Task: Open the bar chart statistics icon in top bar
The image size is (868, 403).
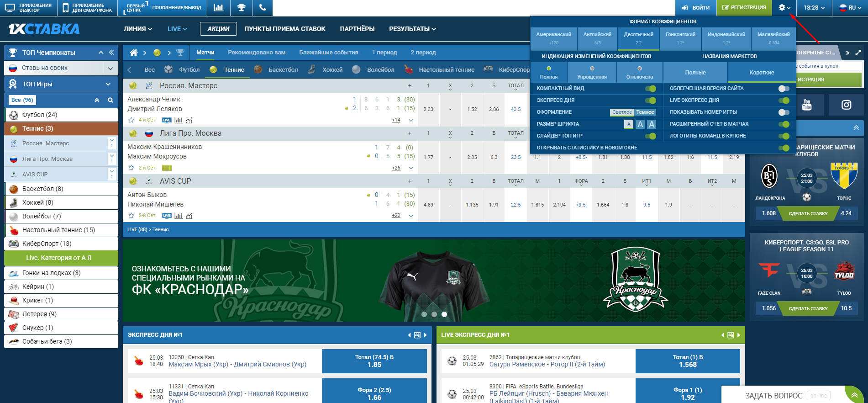Action: (219, 8)
